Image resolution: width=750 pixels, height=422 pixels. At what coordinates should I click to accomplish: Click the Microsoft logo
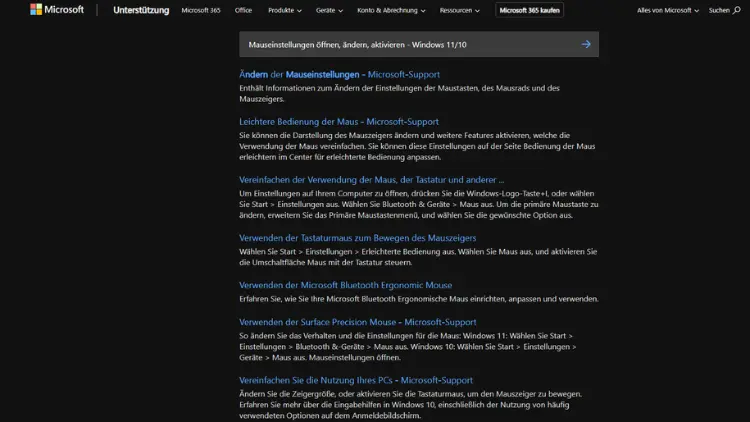(x=57, y=10)
